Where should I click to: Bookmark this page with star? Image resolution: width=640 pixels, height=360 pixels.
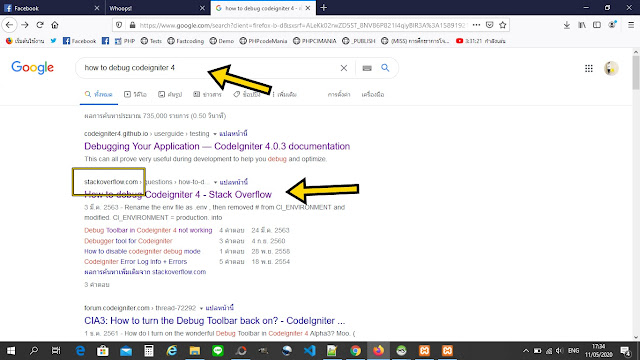502,25
